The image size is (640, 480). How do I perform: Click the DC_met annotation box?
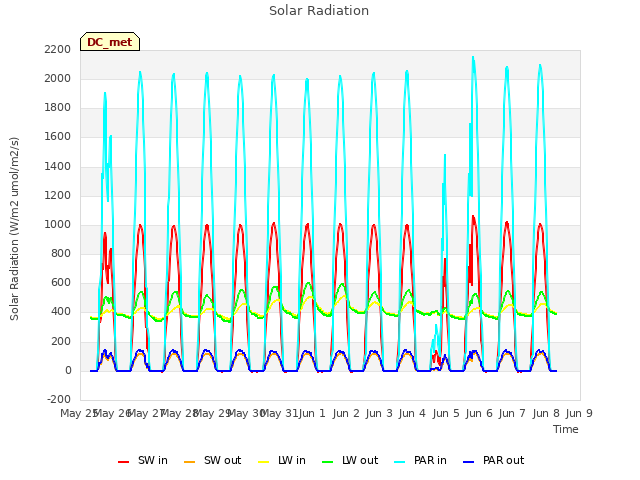click(x=110, y=42)
